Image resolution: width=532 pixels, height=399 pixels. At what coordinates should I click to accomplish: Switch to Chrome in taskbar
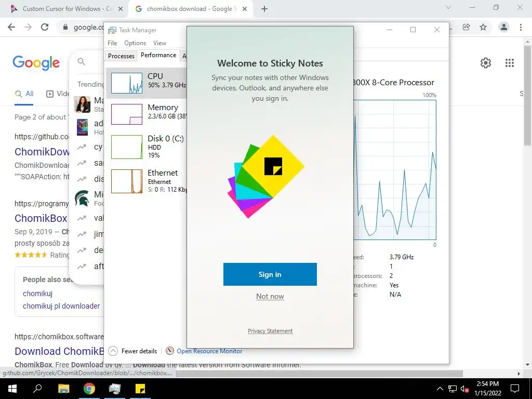(89, 388)
